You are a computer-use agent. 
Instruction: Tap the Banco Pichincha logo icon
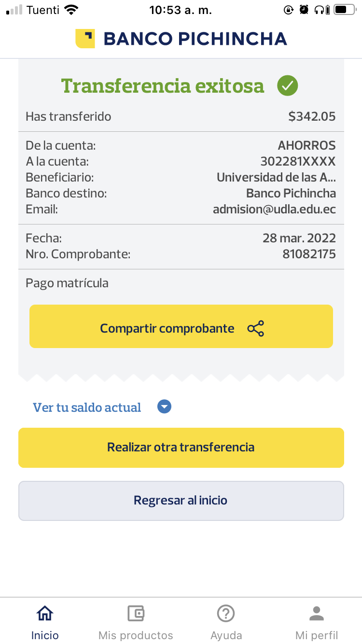(85, 39)
